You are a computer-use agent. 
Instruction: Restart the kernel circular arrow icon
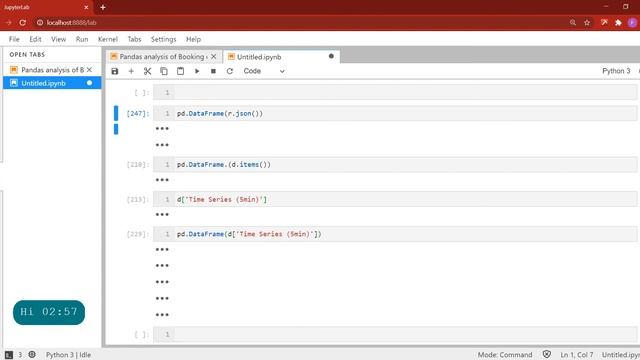(x=230, y=71)
